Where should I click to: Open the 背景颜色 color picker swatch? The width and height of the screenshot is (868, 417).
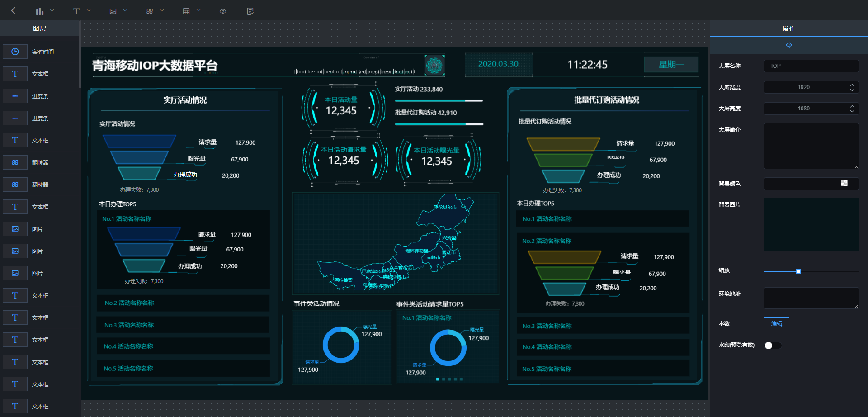point(844,183)
